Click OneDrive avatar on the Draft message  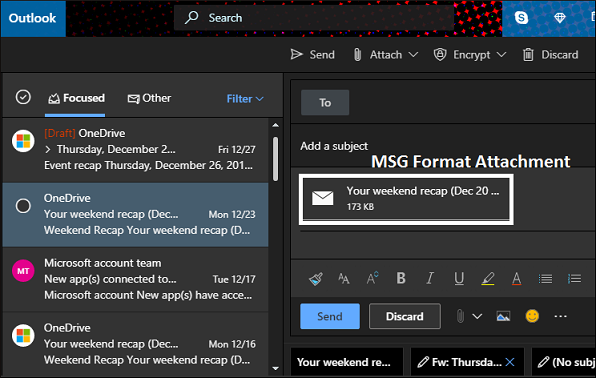pyautogui.click(x=23, y=141)
